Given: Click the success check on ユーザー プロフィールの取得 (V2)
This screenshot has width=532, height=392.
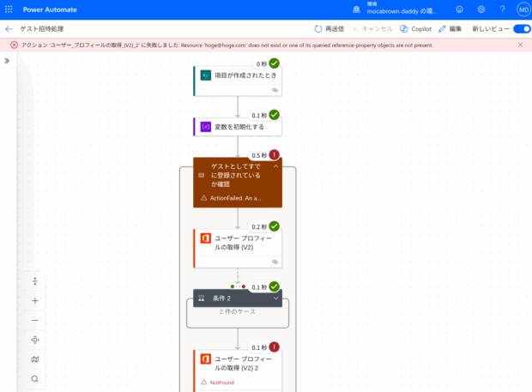Looking at the screenshot, I should [274, 226].
